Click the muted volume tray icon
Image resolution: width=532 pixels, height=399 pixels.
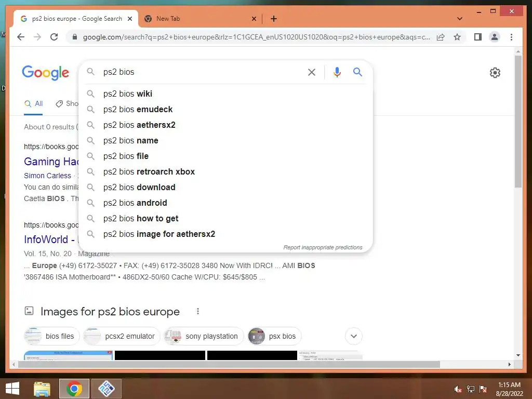point(458,389)
